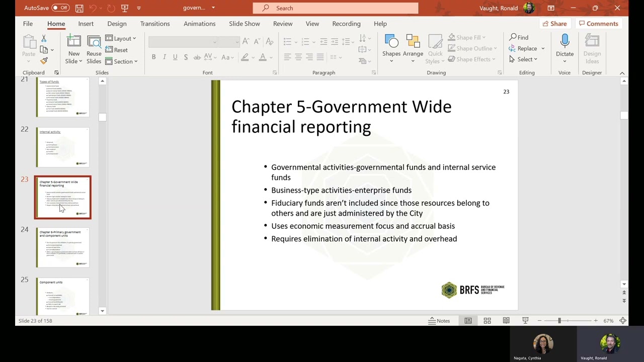Open the Select dropdown in Editing

tap(523, 59)
